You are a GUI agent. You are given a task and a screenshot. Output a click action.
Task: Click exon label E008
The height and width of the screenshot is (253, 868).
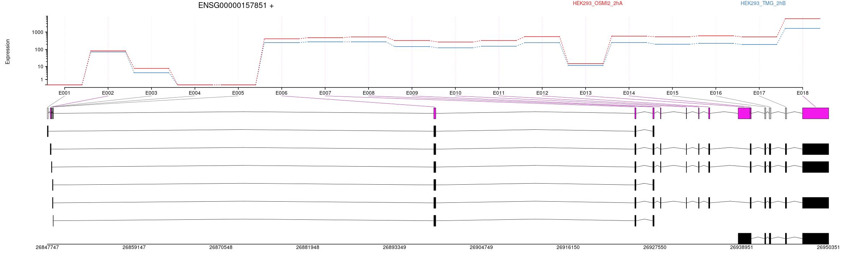(369, 93)
